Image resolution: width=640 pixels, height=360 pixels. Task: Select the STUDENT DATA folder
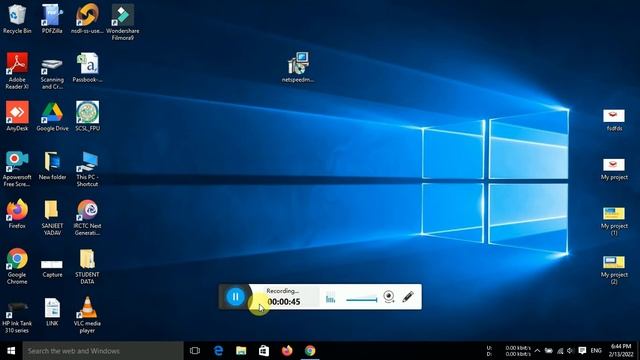click(87, 266)
